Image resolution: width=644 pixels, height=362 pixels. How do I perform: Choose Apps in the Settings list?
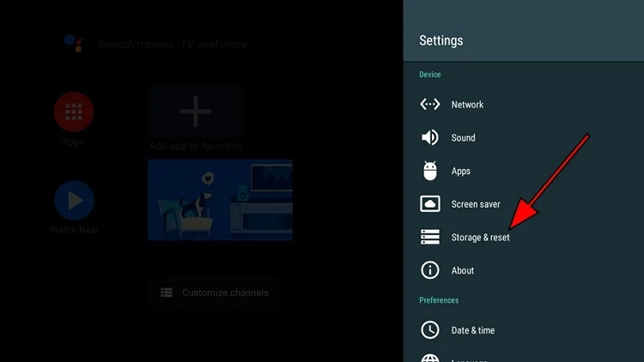(524, 171)
